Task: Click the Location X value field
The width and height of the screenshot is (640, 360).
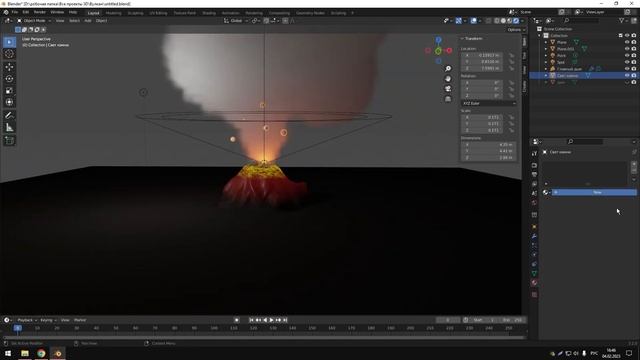Action: click(482, 55)
